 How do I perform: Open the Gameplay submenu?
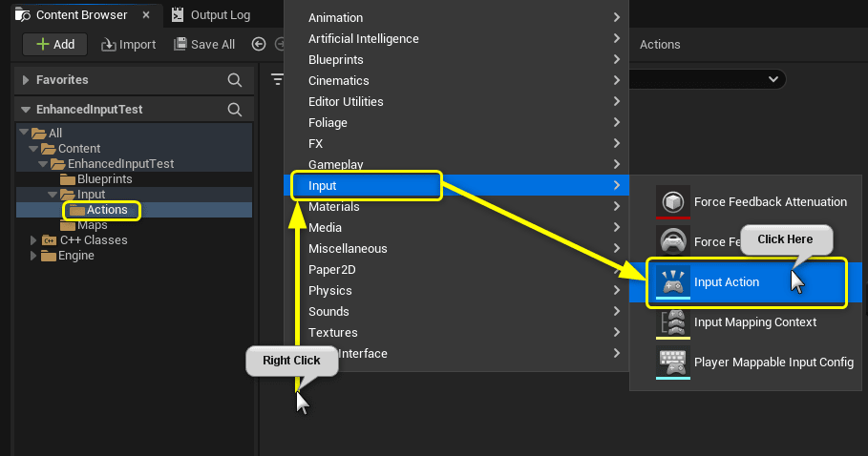[x=456, y=165]
